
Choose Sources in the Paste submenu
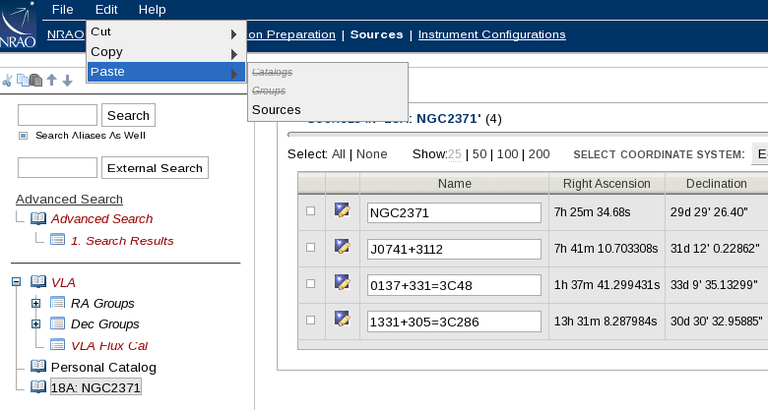276,109
